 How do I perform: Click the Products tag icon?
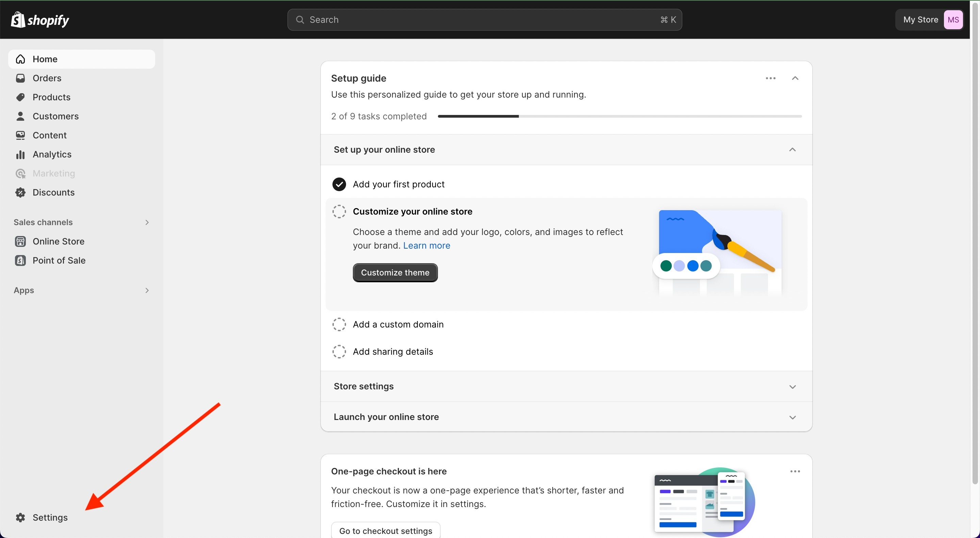click(x=20, y=97)
